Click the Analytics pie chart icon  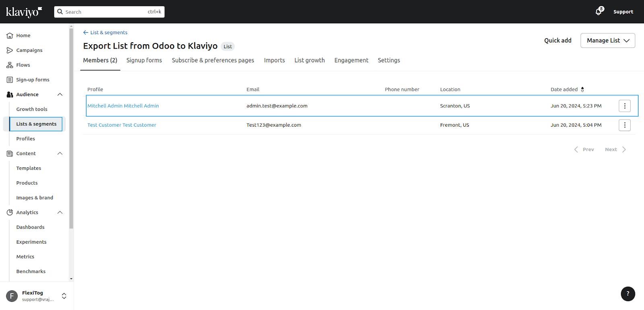coord(10,212)
